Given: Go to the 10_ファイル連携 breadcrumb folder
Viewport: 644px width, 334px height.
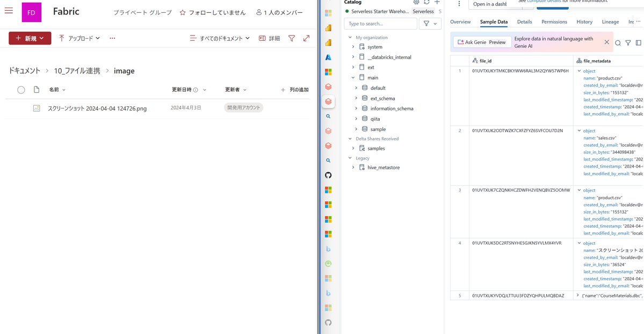Looking at the screenshot, I should coord(77,71).
